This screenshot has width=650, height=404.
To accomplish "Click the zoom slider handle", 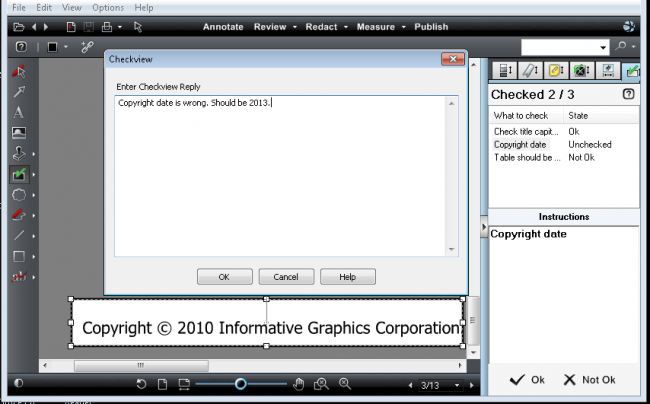I will (240, 384).
